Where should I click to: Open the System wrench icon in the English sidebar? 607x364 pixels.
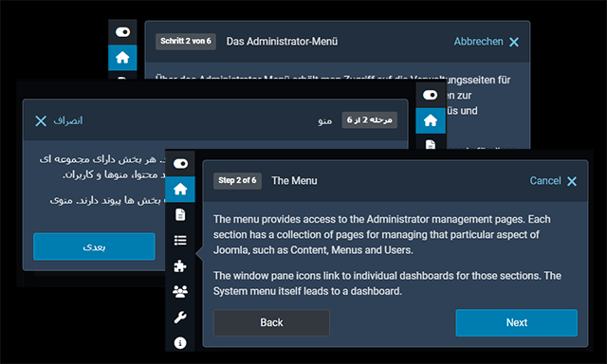coord(180,318)
